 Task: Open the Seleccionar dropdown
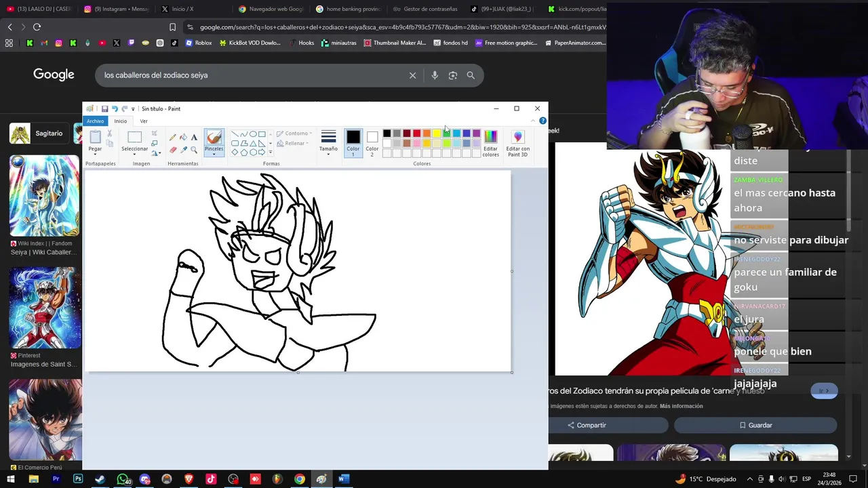[x=135, y=153]
